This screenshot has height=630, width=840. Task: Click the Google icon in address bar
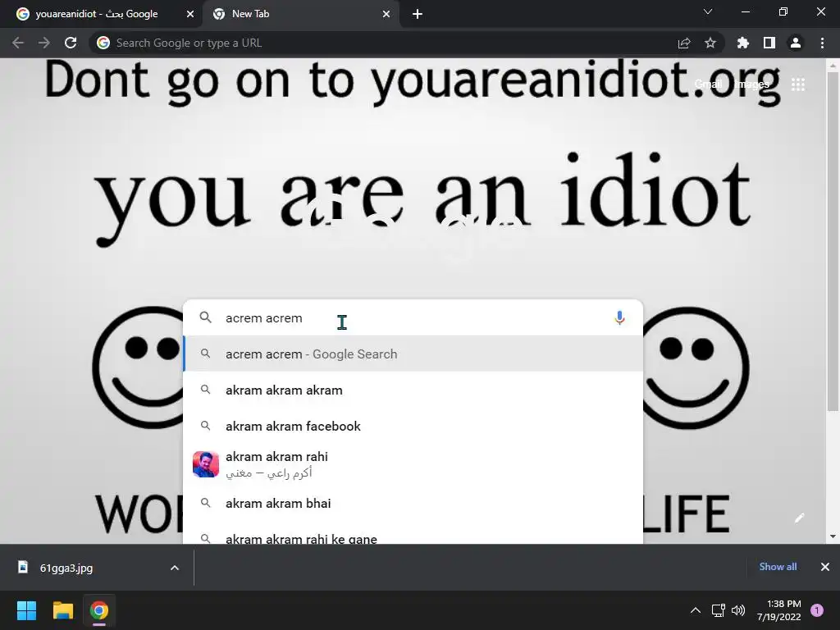103,43
